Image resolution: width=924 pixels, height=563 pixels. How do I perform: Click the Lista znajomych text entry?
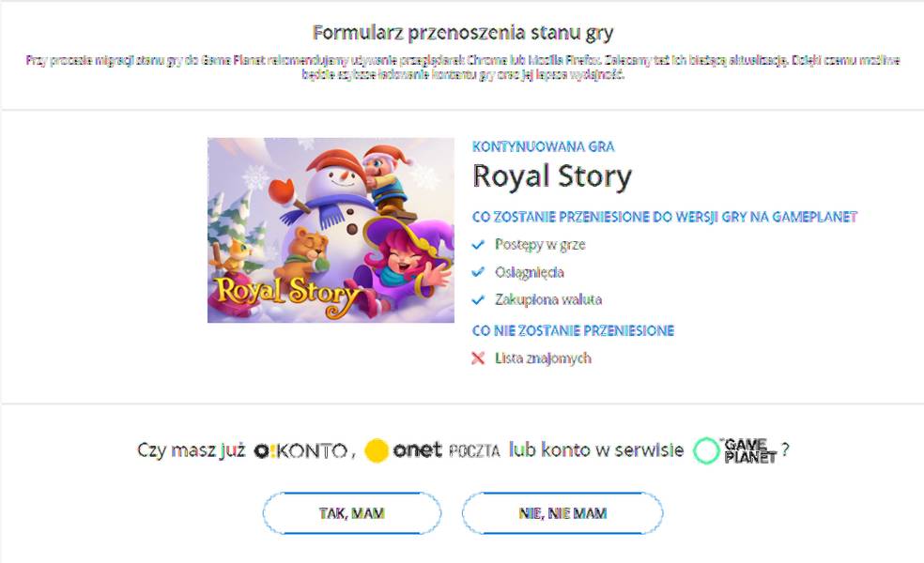coord(543,358)
